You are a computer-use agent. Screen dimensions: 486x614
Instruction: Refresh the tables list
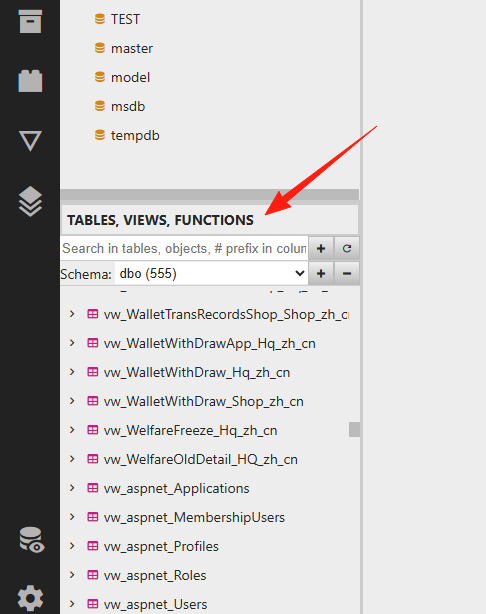pos(347,248)
